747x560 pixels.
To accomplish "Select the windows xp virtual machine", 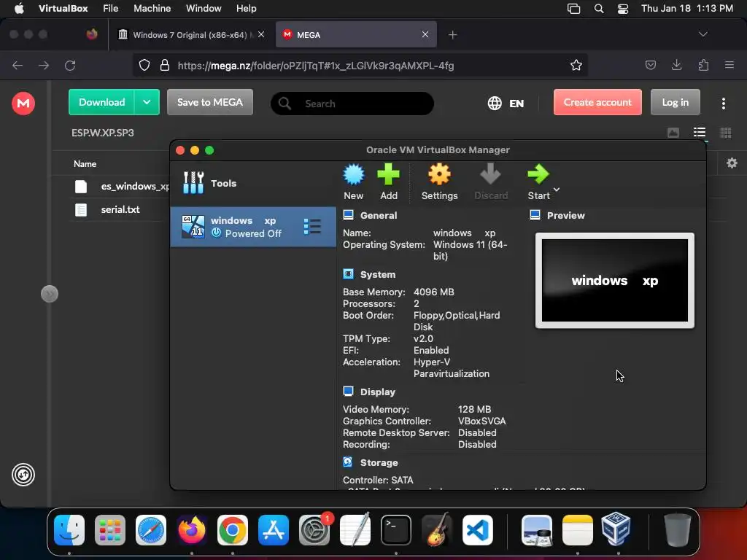I will tap(253, 227).
